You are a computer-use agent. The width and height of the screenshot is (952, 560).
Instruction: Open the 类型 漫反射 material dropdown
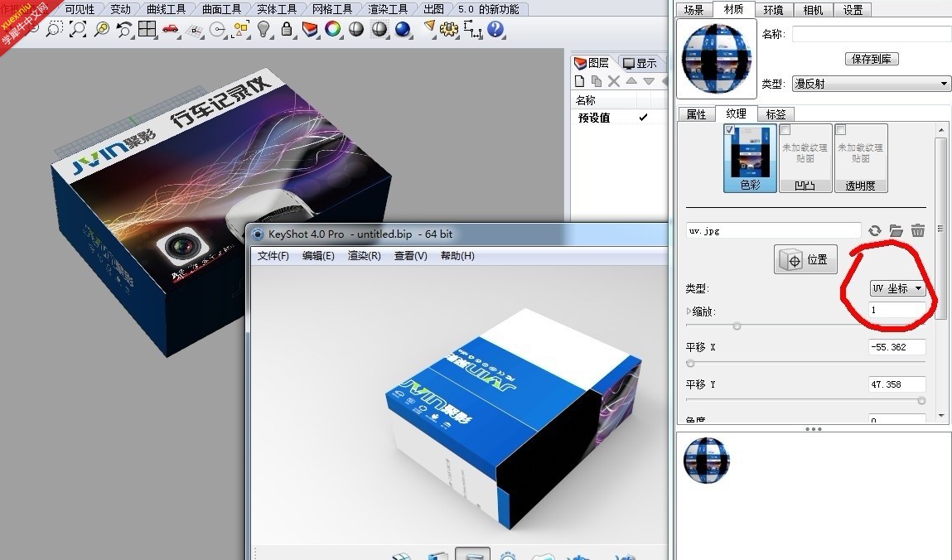pyautogui.click(x=872, y=84)
